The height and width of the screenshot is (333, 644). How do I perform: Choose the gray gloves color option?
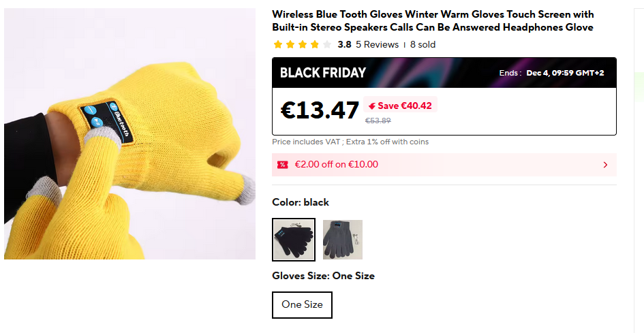[343, 240]
